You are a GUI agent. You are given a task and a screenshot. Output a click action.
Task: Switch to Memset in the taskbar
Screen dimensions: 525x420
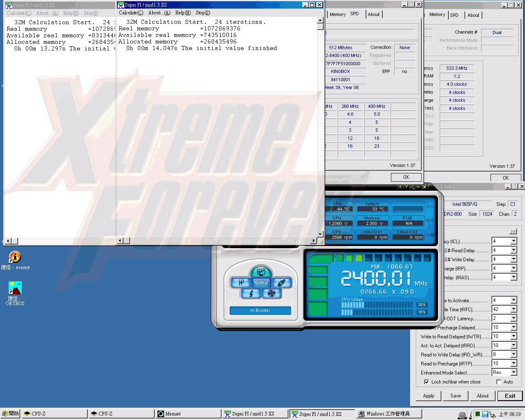coord(189,414)
